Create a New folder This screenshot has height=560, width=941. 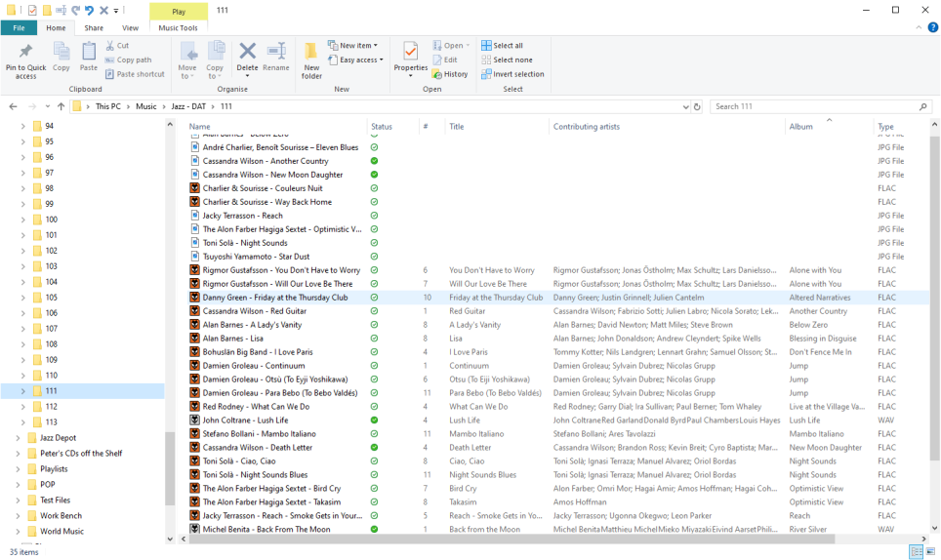coord(311,60)
